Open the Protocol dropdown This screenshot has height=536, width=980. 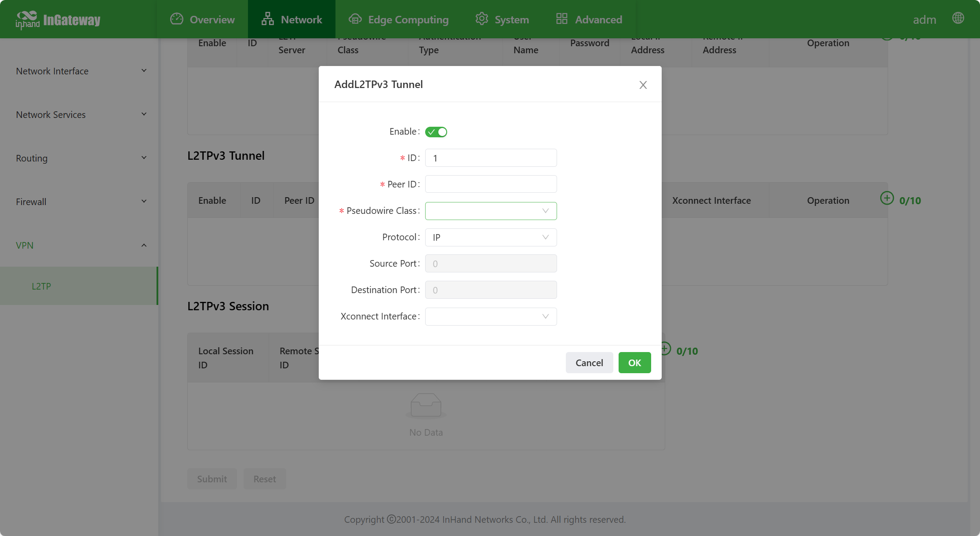(491, 237)
